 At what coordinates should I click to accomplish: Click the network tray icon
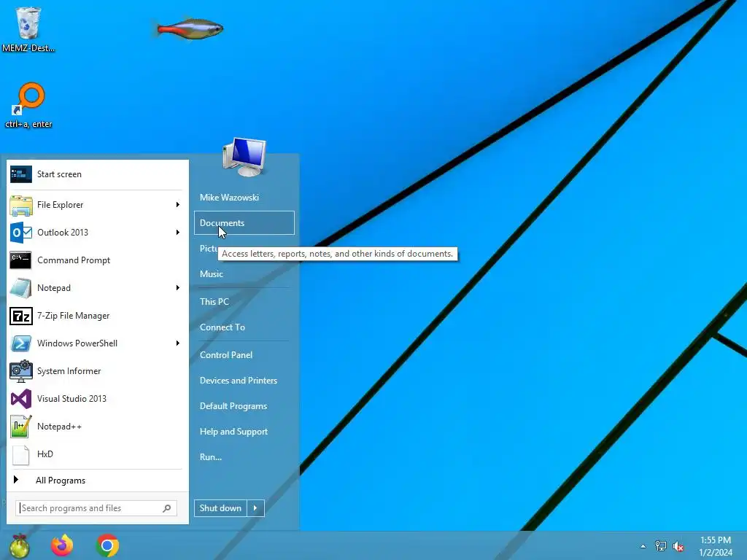661,546
